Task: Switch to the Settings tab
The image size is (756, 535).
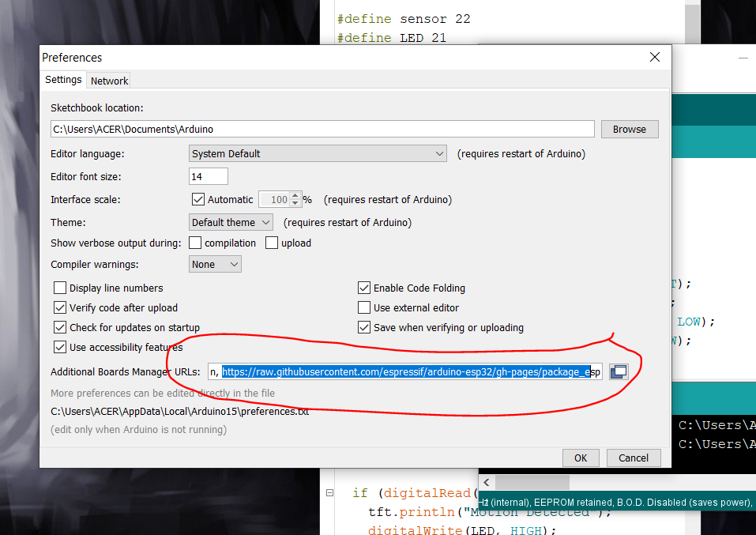Action: [63, 80]
